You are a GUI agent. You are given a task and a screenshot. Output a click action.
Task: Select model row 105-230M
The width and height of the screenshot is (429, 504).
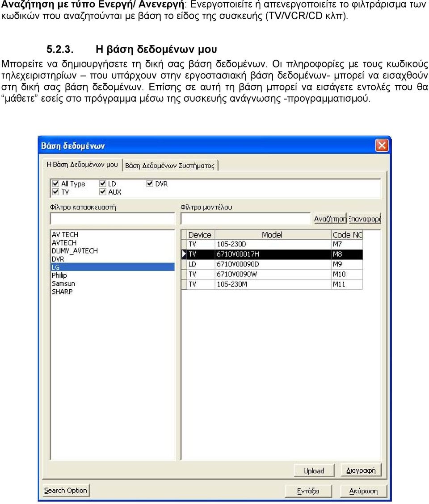click(x=273, y=284)
